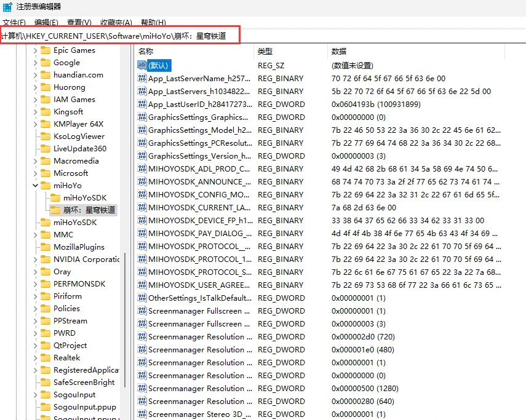This screenshot has height=420, width=526.
Task: Click data 0x00000500 (1280)
Action: point(365,389)
